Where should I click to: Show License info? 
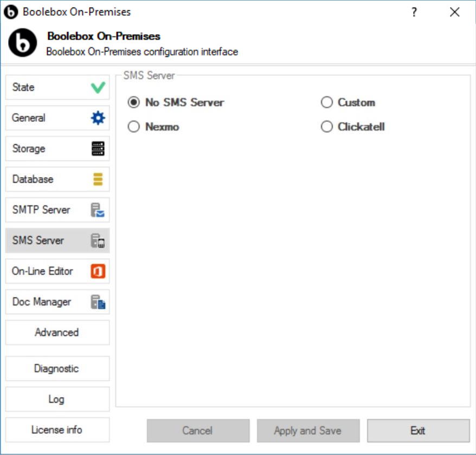click(x=57, y=430)
